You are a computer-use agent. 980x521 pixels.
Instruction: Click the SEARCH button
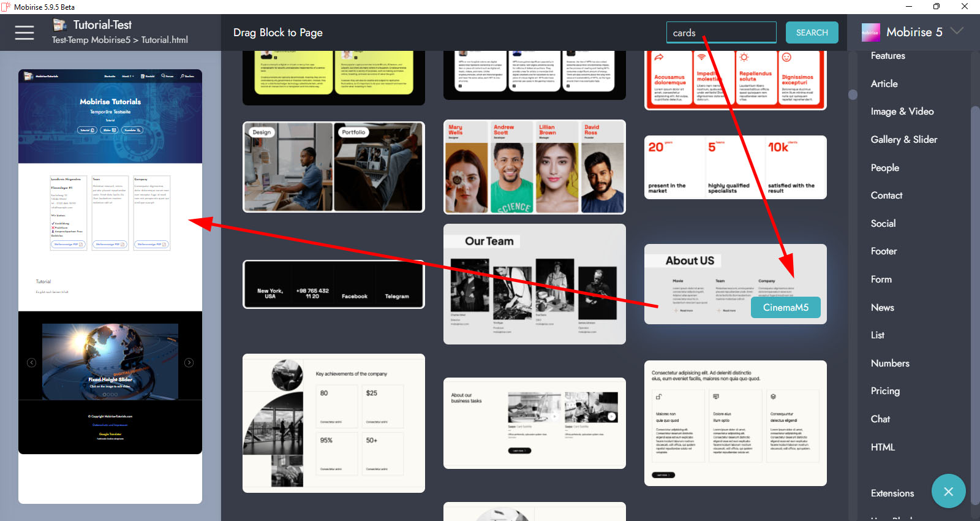pyautogui.click(x=812, y=32)
